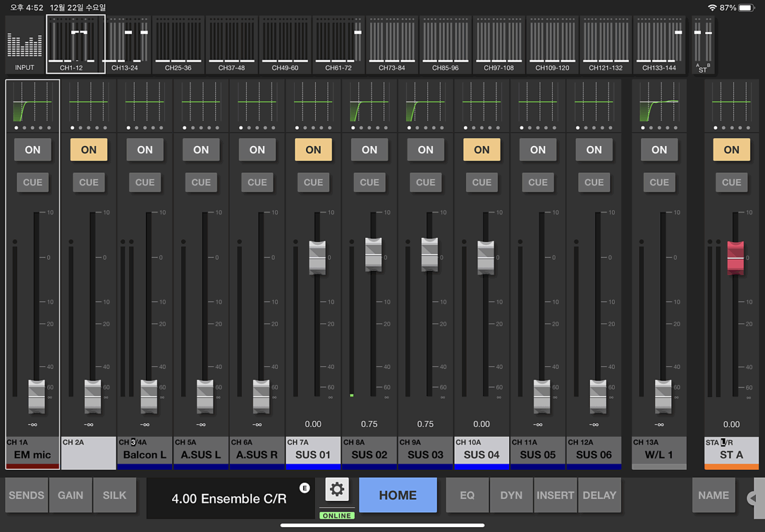Viewport: 765px width, 532px height.
Task: Select the A.SUS R channel name label
Action: tap(258, 454)
